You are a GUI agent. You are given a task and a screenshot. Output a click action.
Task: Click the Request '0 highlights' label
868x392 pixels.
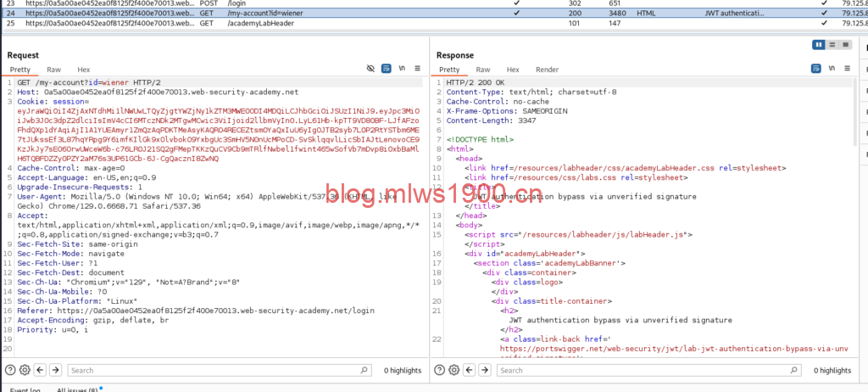click(403, 371)
